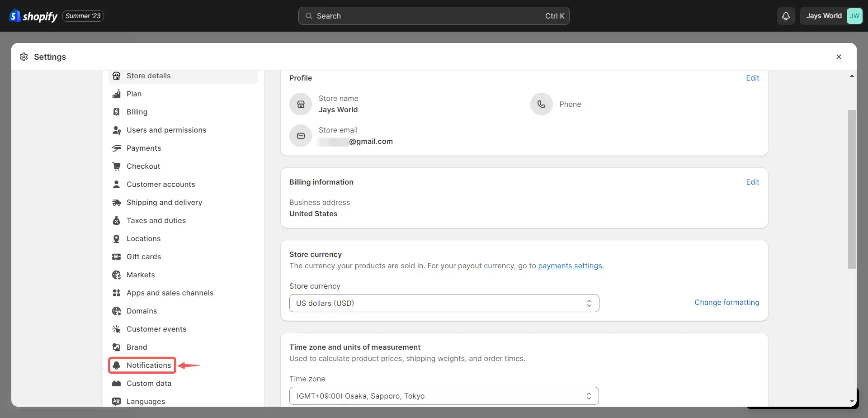Edit Billing information
This screenshot has width=868, height=418.
[x=752, y=182]
